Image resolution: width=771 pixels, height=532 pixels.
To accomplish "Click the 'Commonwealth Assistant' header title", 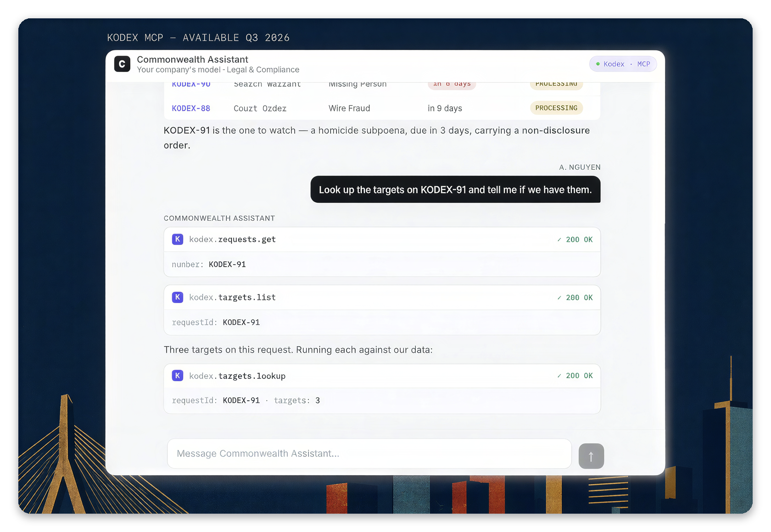I will pyautogui.click(x=192, y=60).
